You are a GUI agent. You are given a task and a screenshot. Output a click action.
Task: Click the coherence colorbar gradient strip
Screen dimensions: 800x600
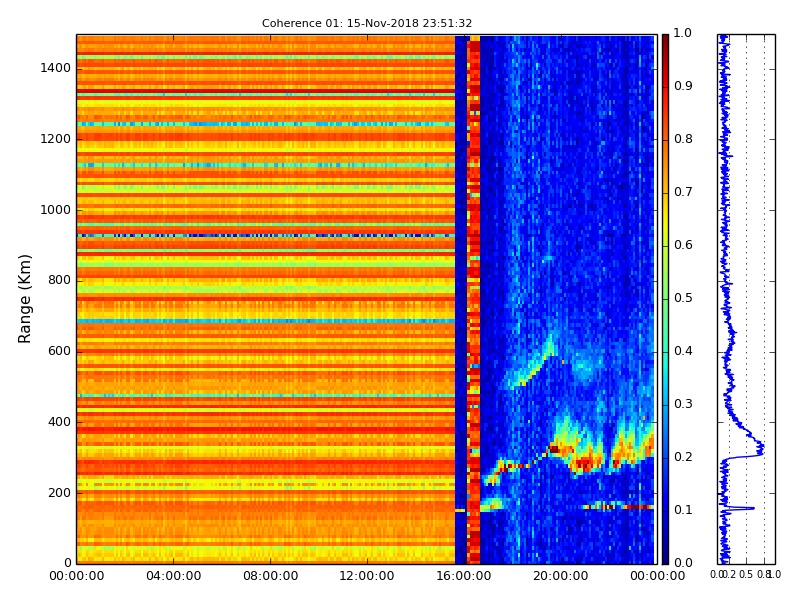[x=665, y=299]
